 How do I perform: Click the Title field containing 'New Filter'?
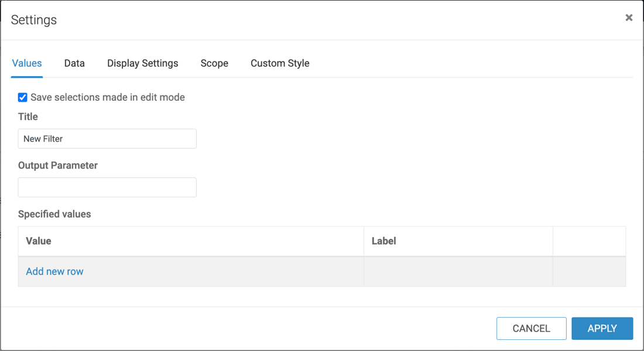pyautogui.click(x=107, y=139)
